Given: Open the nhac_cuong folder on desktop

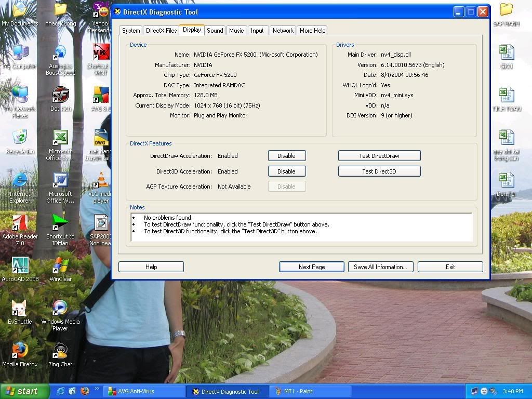Looking at the screenshot, I should point(61,14).
